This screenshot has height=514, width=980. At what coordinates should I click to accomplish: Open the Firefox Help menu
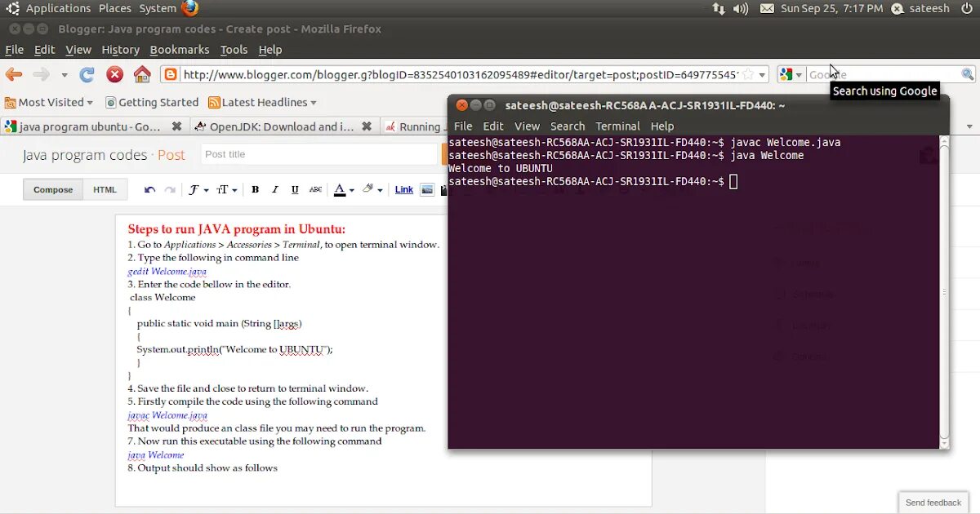point(270,50)
